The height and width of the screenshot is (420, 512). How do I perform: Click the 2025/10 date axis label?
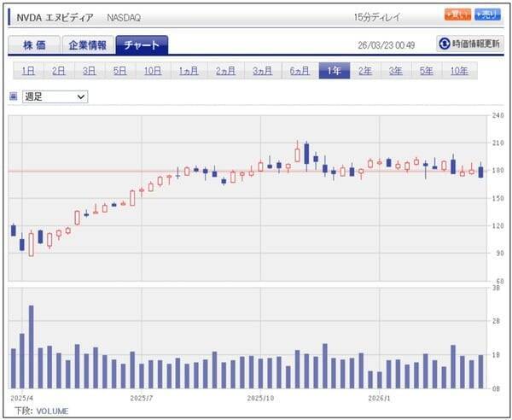(260, 398)
